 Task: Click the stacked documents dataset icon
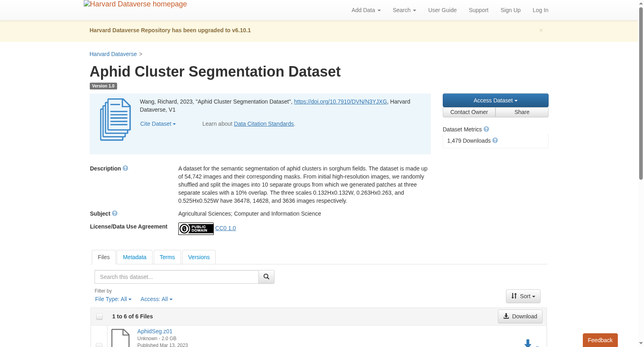point(116,120)
